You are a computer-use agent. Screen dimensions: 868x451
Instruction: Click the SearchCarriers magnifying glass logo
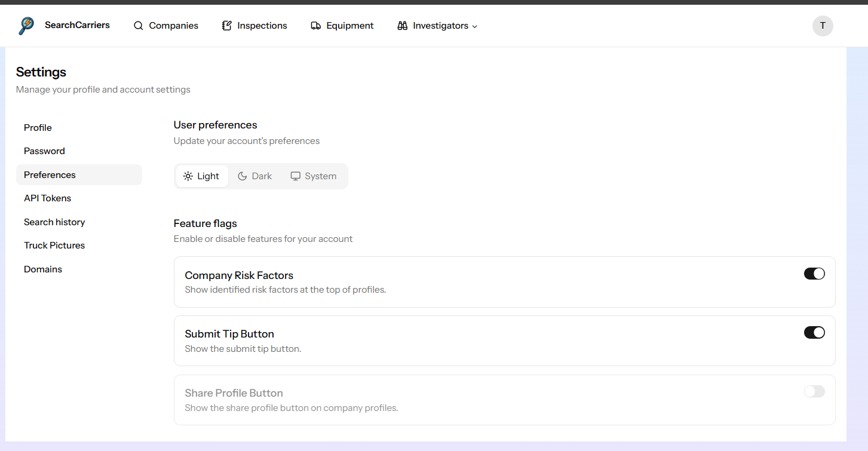tap(26, 26)
